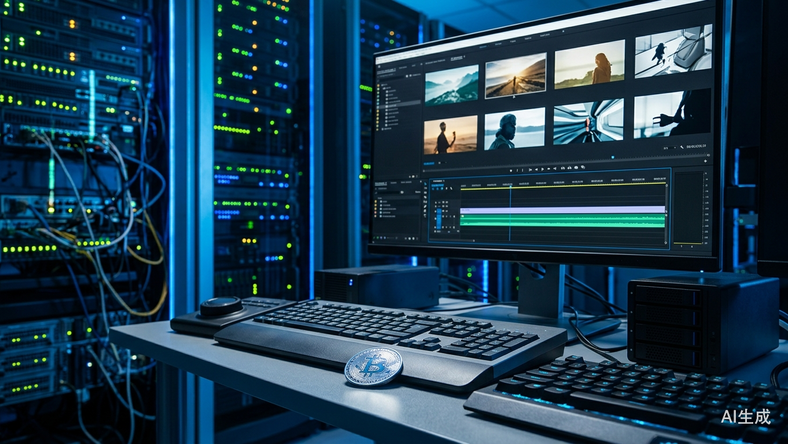788x444 pixels.
Task: Click the blue playhead marker on the monitor scrub bar
Action: pos(613,157)
